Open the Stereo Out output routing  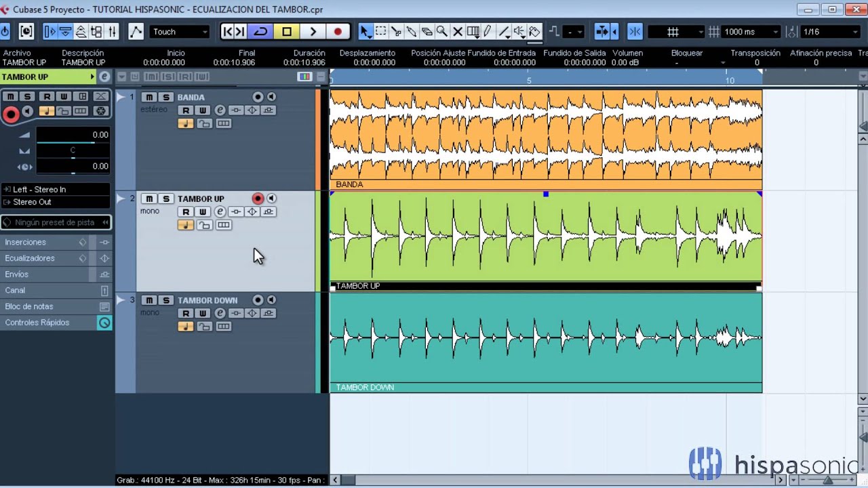tap(56, 202)
